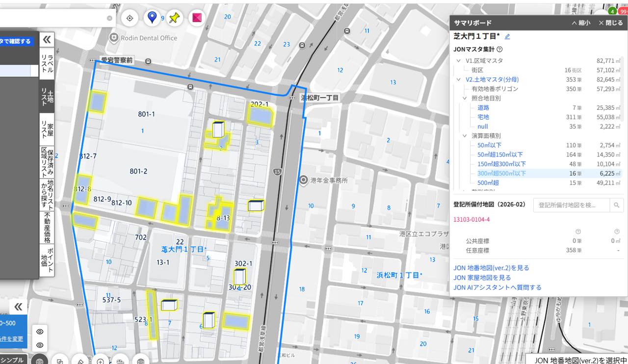Click the map ID link 13103-0104-4
This screenshot has height=364, width=628.
[x=471, y=219]
